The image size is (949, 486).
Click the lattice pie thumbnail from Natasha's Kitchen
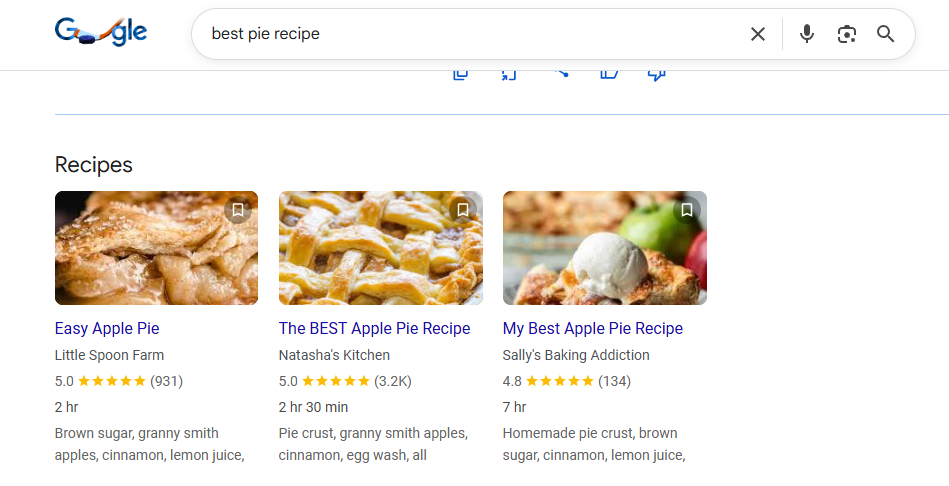pyautogui.click(x=380, y=248)
